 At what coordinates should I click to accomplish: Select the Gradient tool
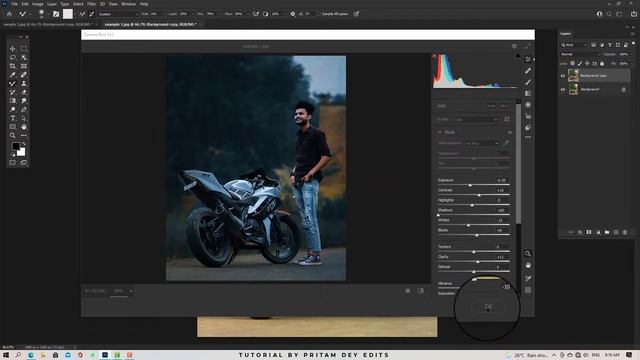13,100
